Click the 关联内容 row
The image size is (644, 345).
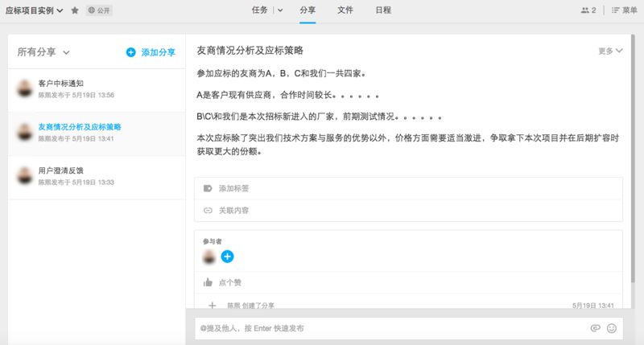point(408,211)
